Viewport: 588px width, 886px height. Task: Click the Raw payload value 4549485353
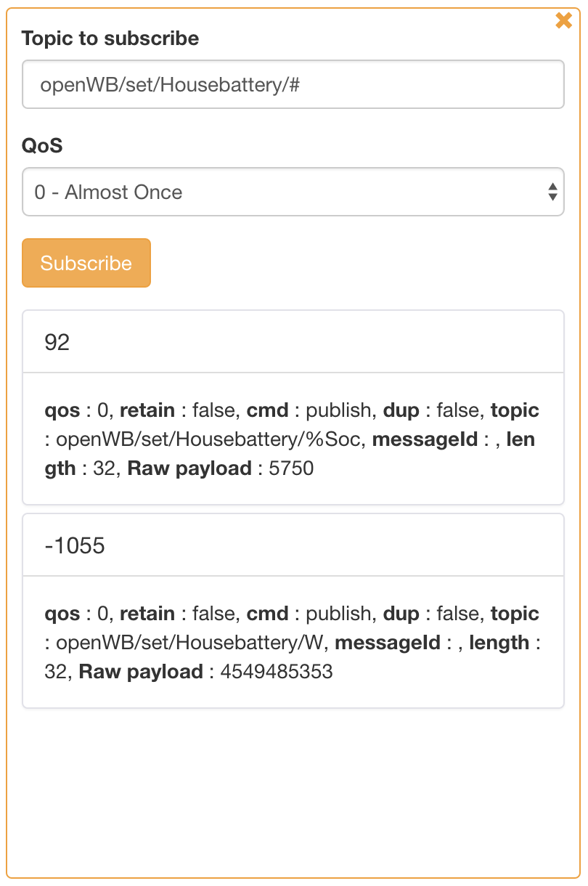point(276,672)
